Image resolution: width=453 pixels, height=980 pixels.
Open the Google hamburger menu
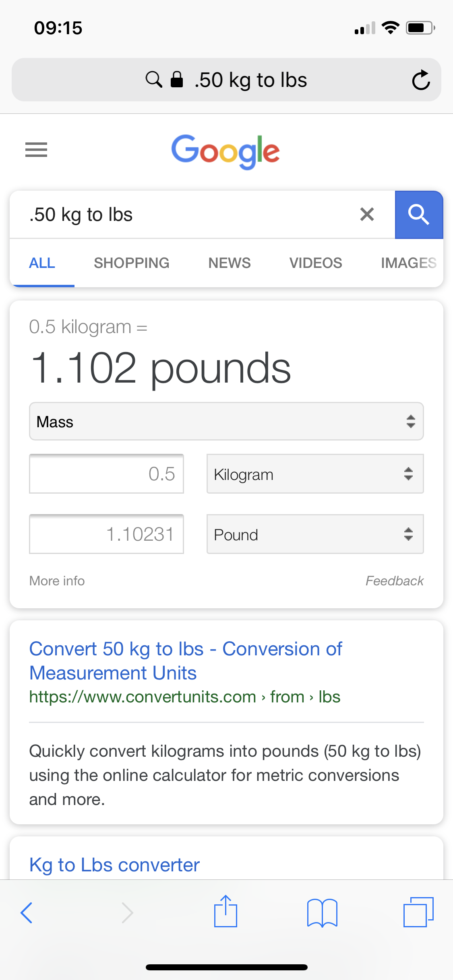36,150
